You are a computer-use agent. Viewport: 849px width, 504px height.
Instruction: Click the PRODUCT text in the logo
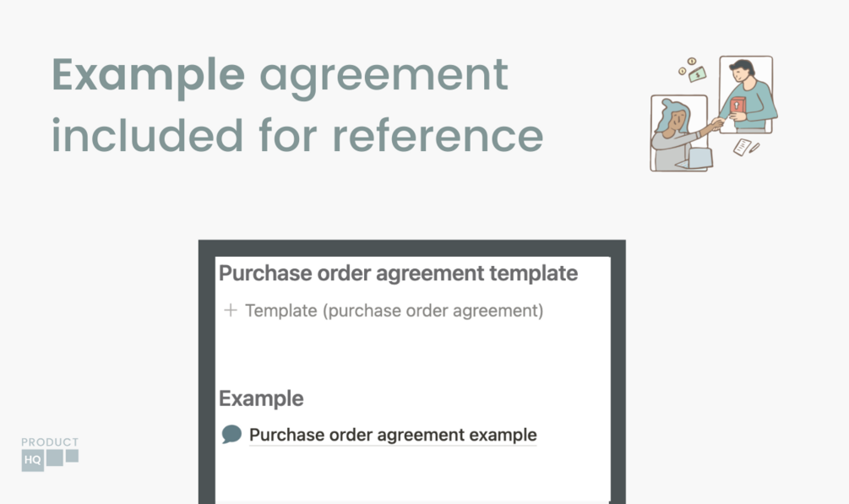[50, 442]
